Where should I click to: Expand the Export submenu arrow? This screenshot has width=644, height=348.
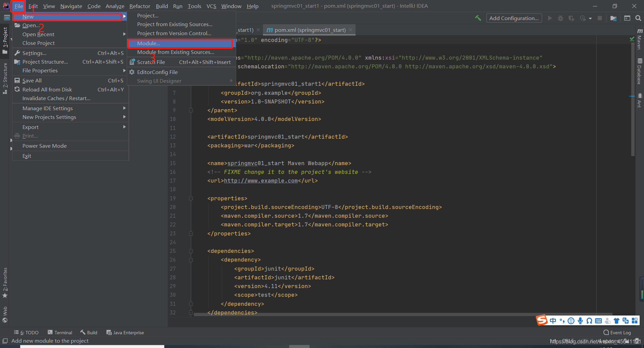click(x=124, y=127)
